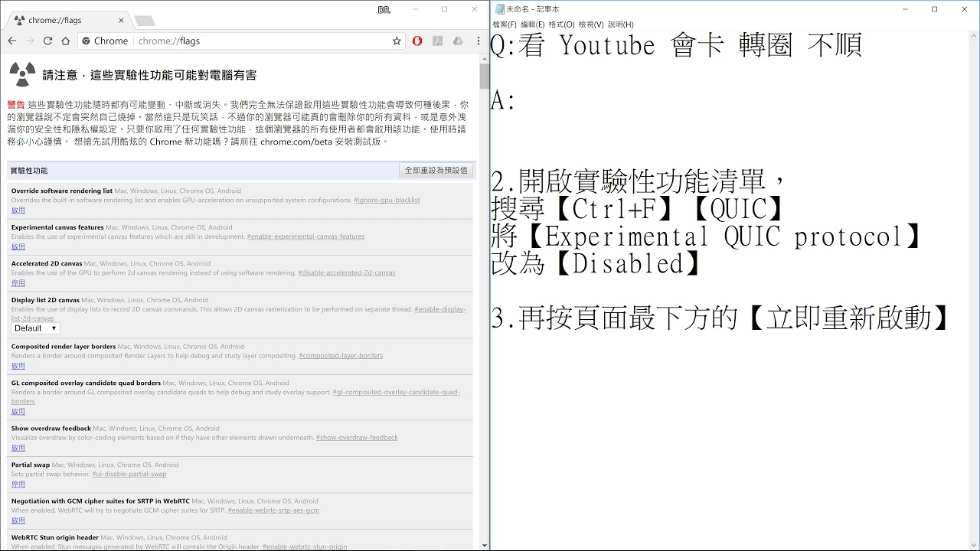
Task: Click flags page scroll-up arrow
Action: 485,57
